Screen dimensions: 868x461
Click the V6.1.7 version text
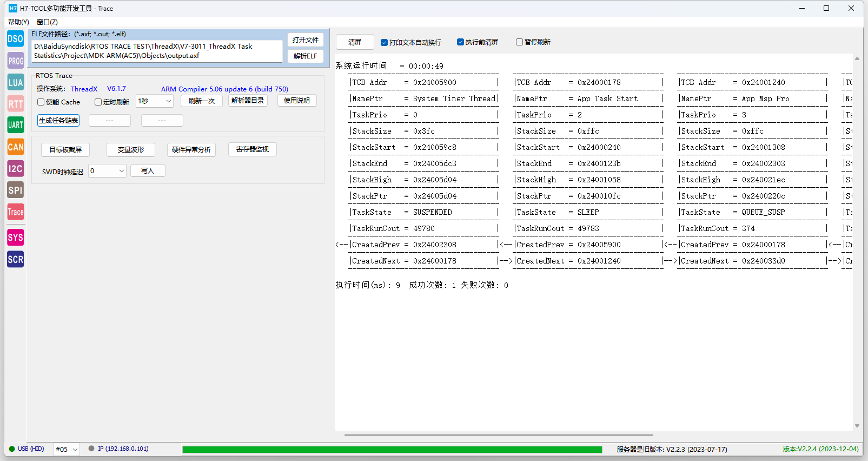pyautogui.click(x=117, y=89)
